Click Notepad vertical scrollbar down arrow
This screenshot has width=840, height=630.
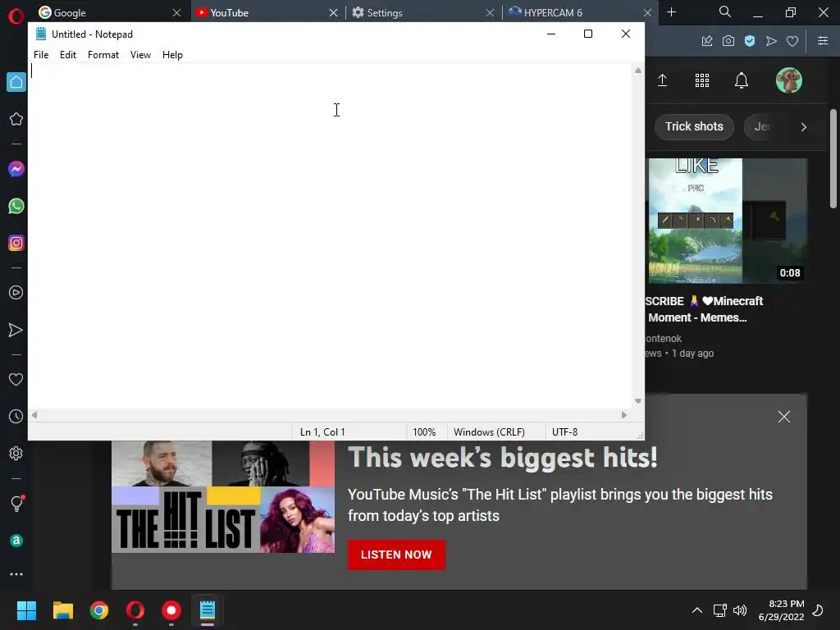pos(638,401)
